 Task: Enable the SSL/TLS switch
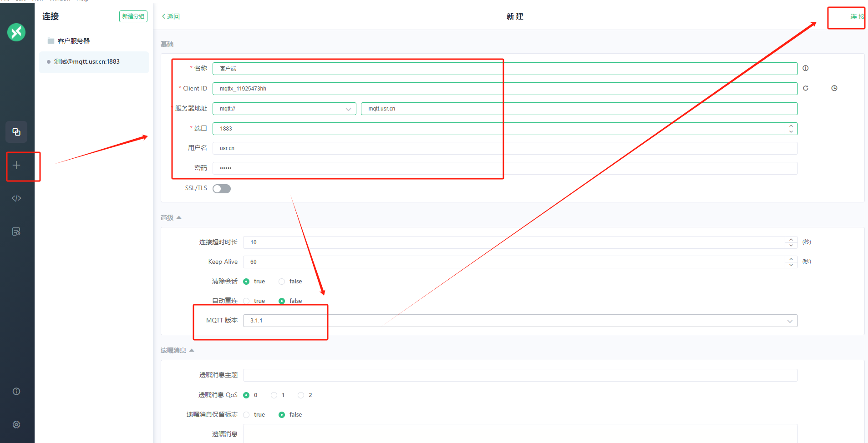click(x=222, y=189)
